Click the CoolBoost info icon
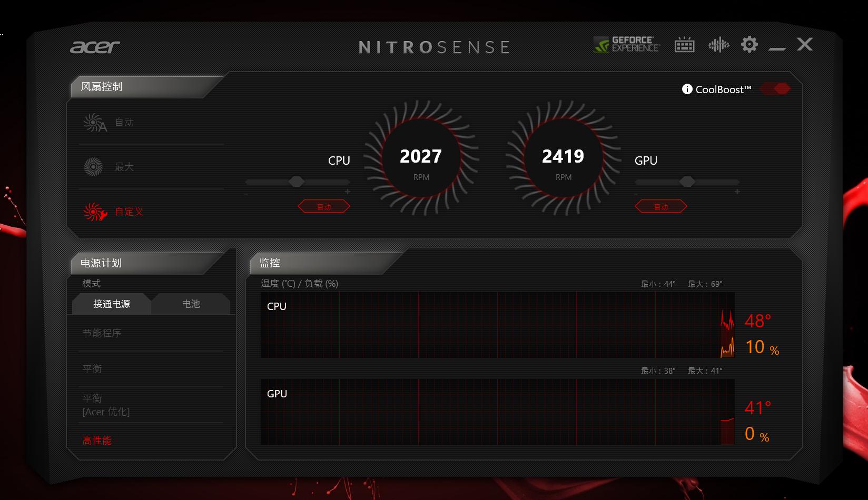The image size is (868, 500). (687, 89)
